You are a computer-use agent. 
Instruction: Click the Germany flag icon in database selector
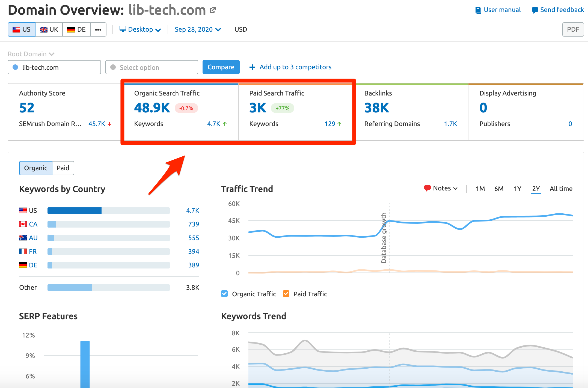click(71, 29)
